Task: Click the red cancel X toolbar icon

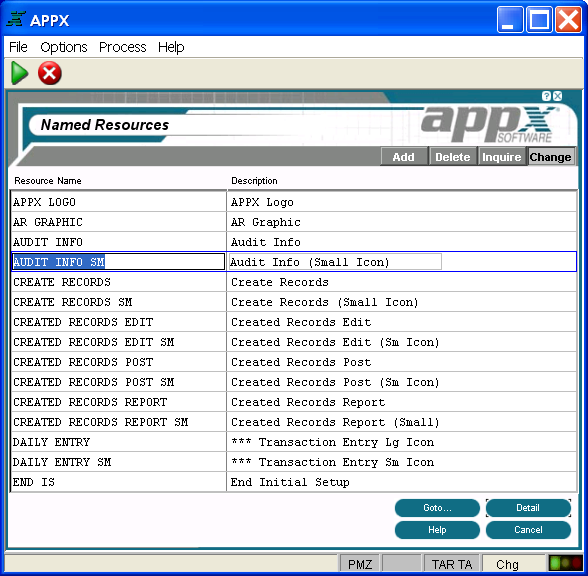Action: point(50,73)
